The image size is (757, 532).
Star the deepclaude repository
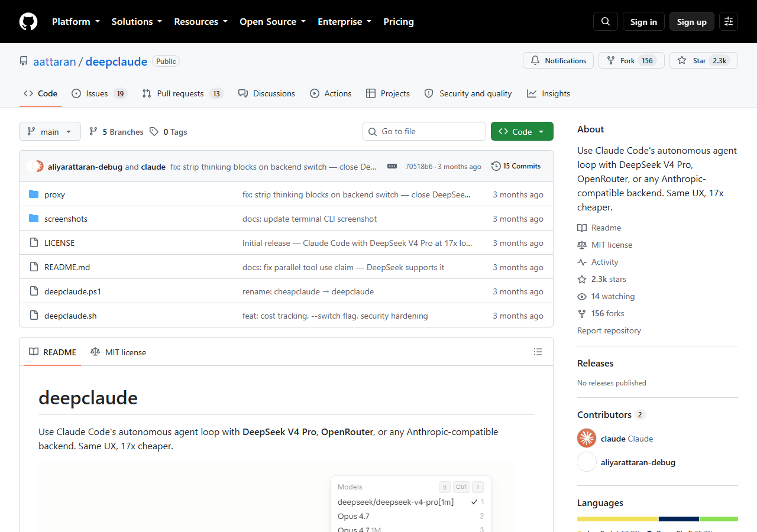click(704, 60)
